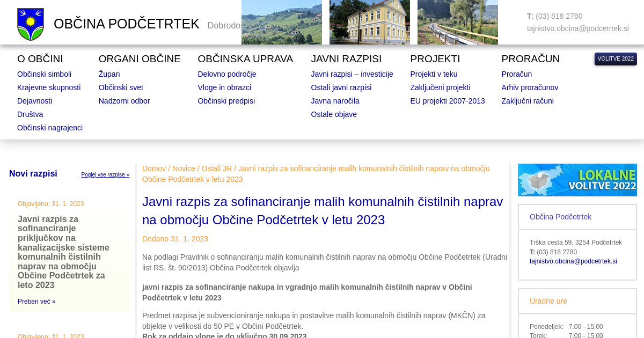Screen dimensions: 644x338
Task: Click the Občina Podčetrtek coat of arms logo
Action: point(31,24)
